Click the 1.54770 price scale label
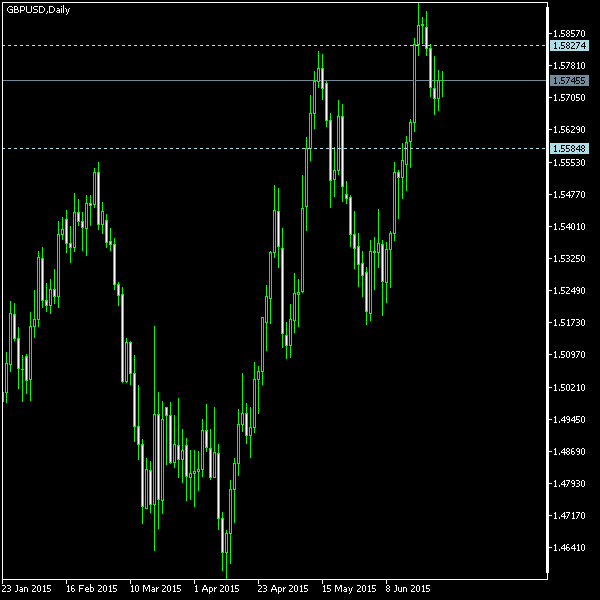This screenshot has height=600, width=600. (x=569, y=195)
